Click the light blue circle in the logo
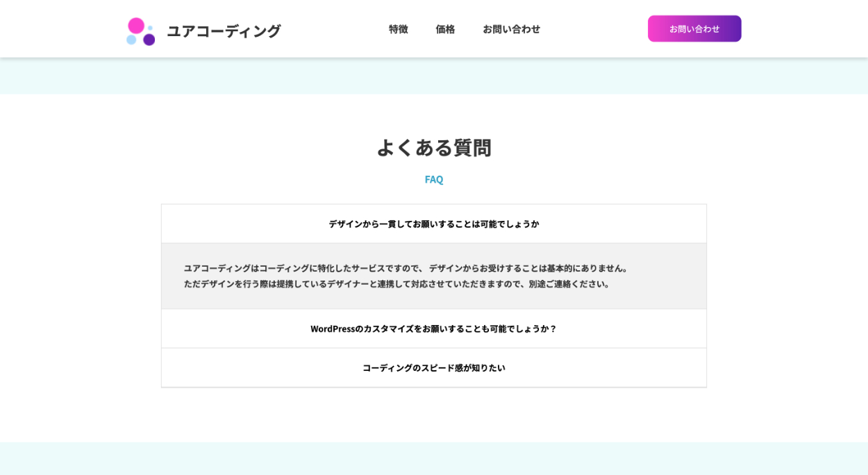This screenshot has height=475, width=868. pyautogui.click(x=131, y=40)
